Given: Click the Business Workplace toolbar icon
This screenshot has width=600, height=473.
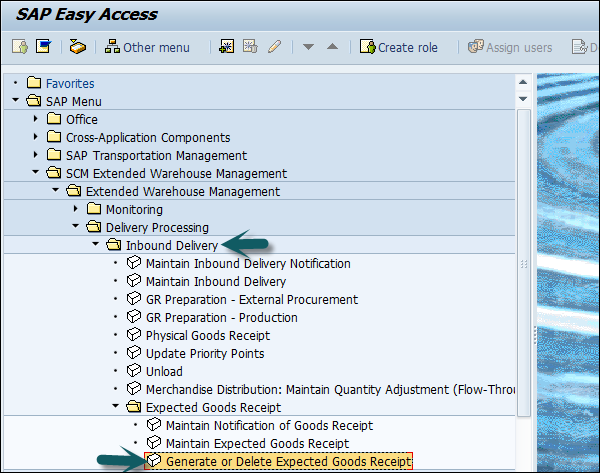Looking at the screenshot, I should click(x=78, y=47).
